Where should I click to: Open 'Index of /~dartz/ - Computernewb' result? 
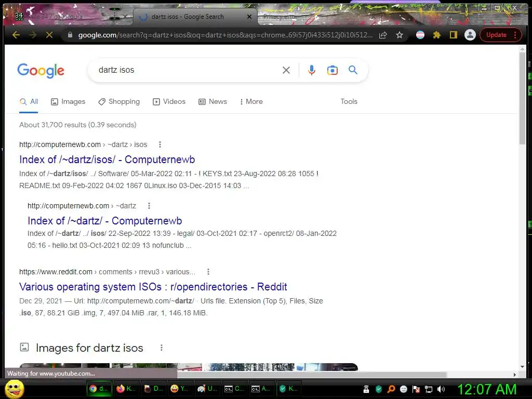105,221
